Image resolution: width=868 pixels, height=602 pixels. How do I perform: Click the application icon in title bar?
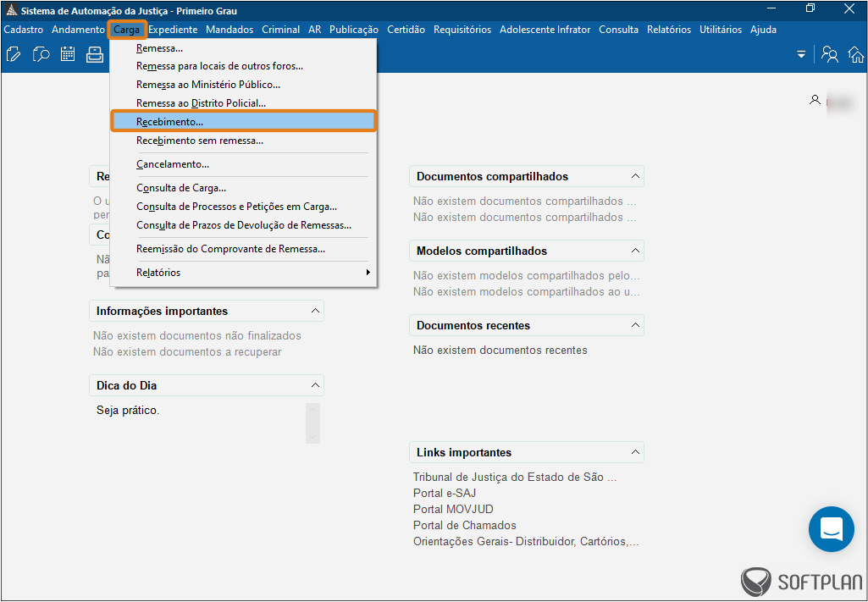(12, 10)
